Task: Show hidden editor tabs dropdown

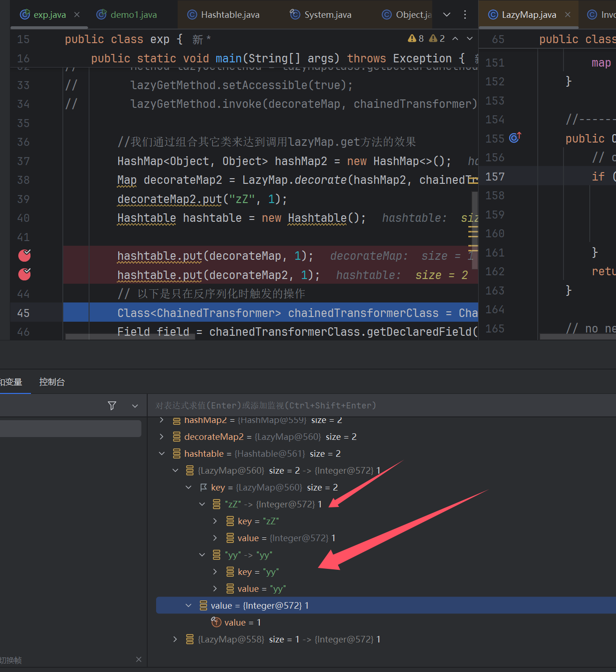Action: [x=447, y=15]
